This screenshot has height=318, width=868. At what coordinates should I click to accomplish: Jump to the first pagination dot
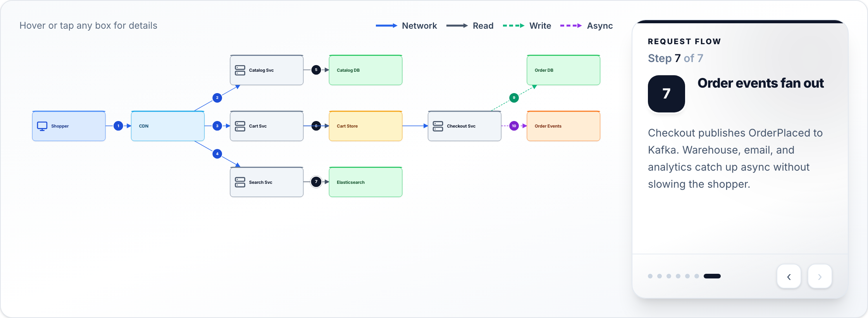[650, 276]
